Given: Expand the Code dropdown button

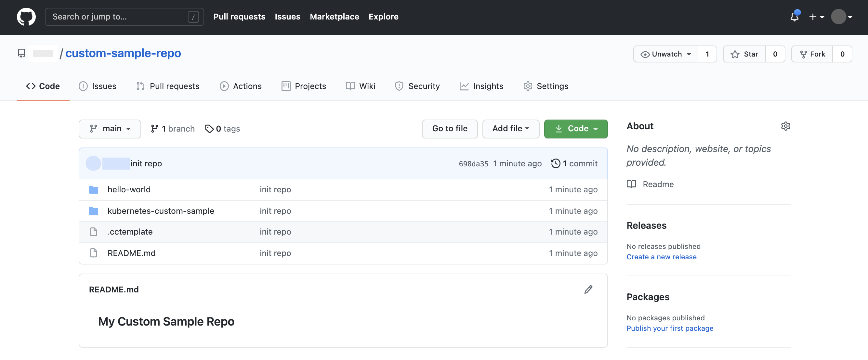Looking at the screenshot, I should tap(576, 128).
